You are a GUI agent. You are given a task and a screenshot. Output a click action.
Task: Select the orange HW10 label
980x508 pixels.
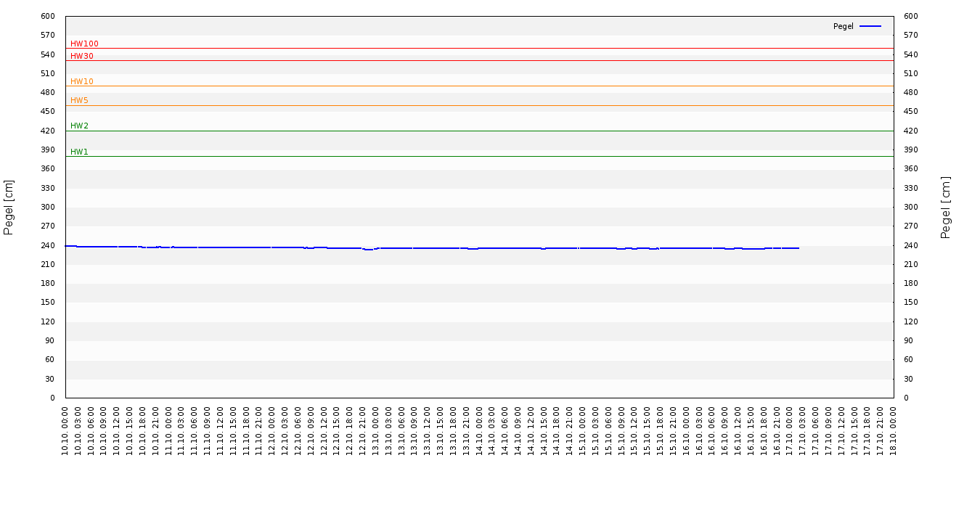point(82,82)
